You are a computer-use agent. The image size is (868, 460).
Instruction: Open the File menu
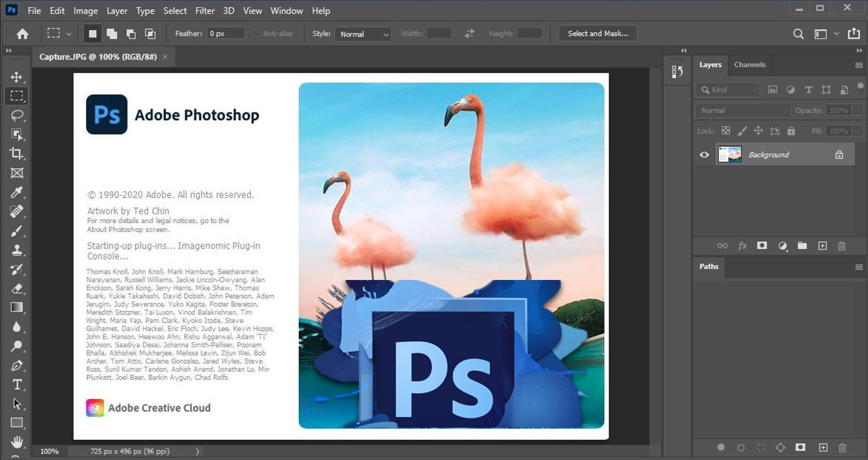pos(34,10)
